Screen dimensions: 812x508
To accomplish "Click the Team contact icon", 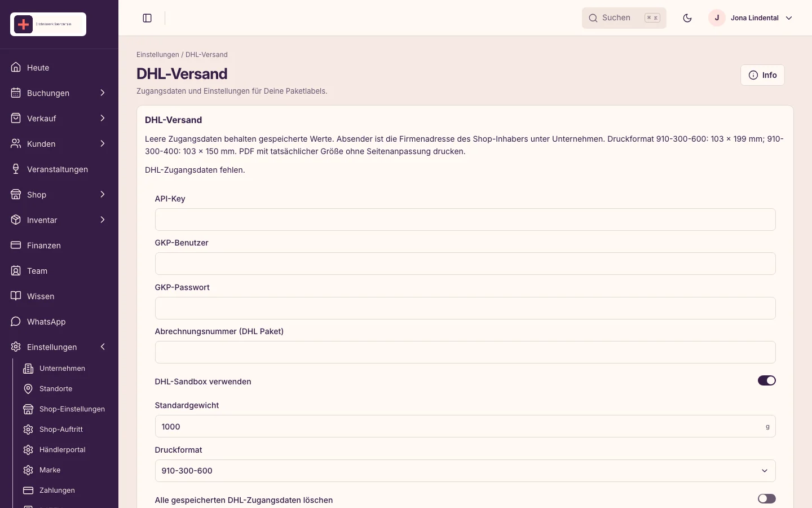I will pyautogui.click(x=16, y=271).
